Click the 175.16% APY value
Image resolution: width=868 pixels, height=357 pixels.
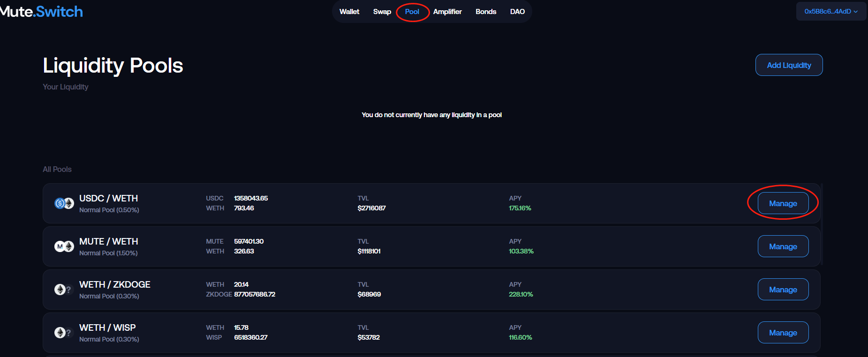click(520, 208)
